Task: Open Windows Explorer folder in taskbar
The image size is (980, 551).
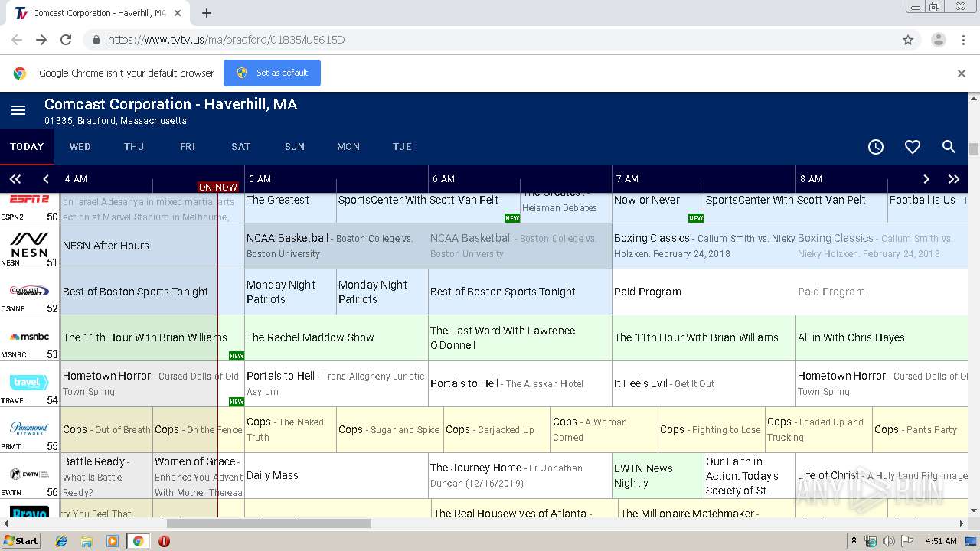Action: [87, 541]
